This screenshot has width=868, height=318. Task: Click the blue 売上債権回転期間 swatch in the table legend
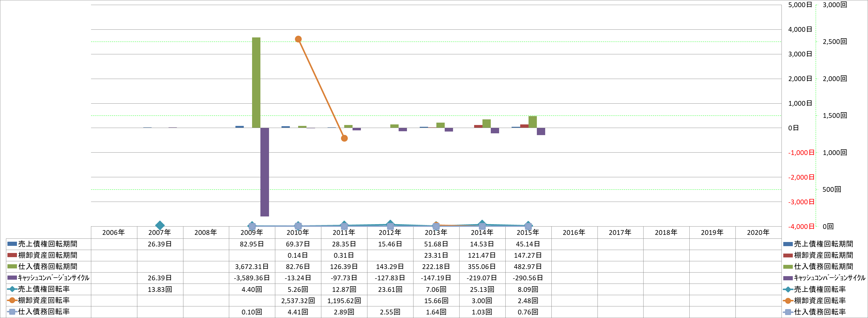click(12, 244)
